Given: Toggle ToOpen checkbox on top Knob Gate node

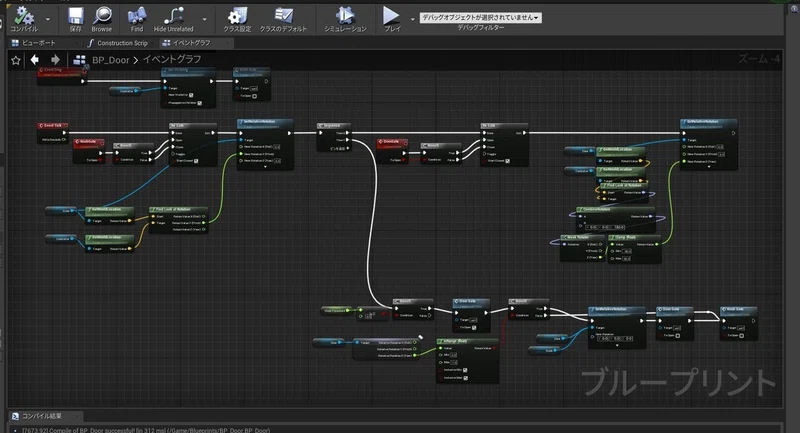Looking at the screenshot, I should pyautogui.click(x=254, y=96).
